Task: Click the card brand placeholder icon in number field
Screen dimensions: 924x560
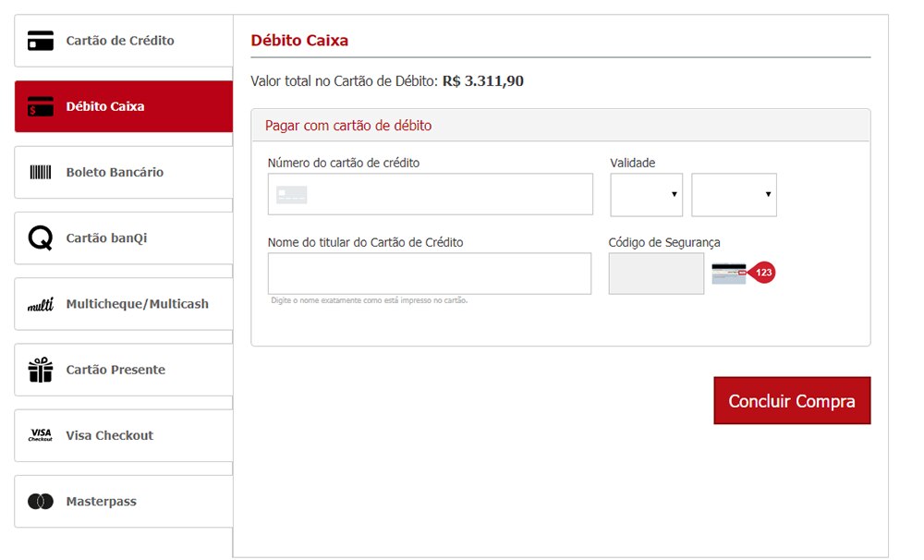Action: coord(292,195)
